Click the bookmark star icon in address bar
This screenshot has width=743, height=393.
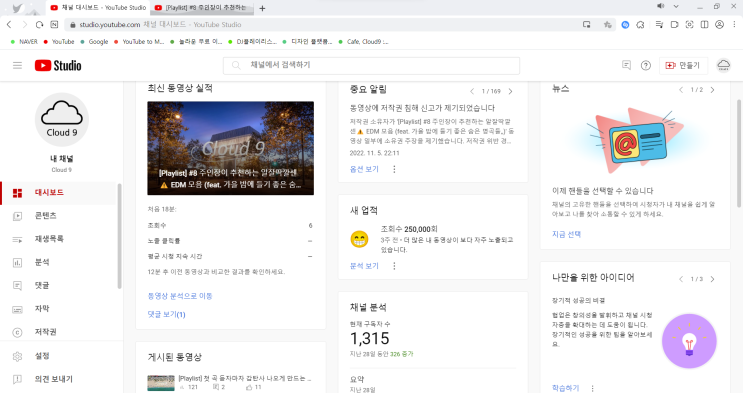(607, 25)
